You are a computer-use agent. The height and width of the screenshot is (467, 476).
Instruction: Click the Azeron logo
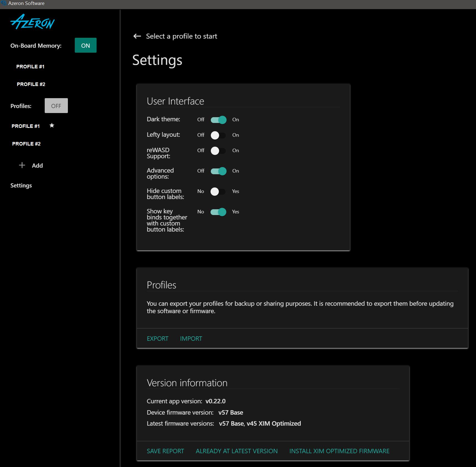click(33, 22)
